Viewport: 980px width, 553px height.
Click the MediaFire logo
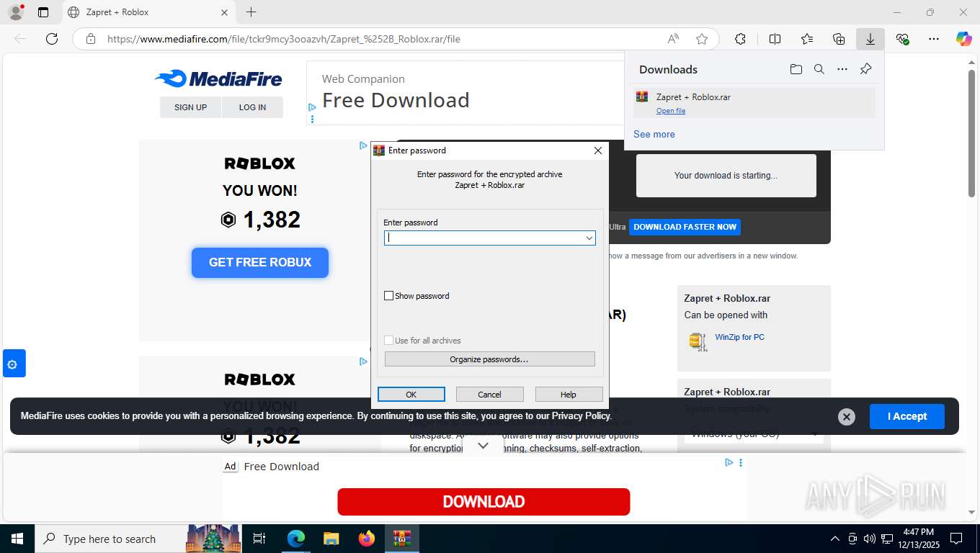point(218,78)
